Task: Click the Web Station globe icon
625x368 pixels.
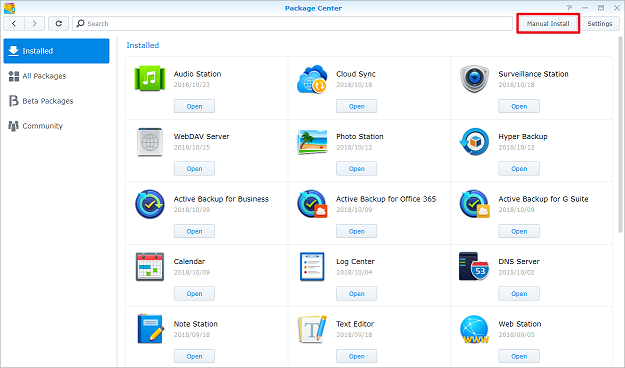Action: click(474, 329)
